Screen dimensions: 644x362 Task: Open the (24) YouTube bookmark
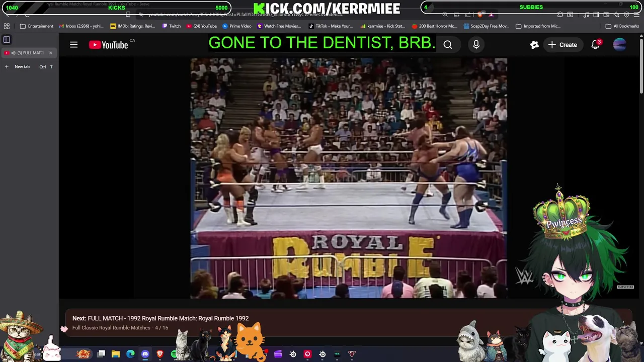tap(201, 26)
